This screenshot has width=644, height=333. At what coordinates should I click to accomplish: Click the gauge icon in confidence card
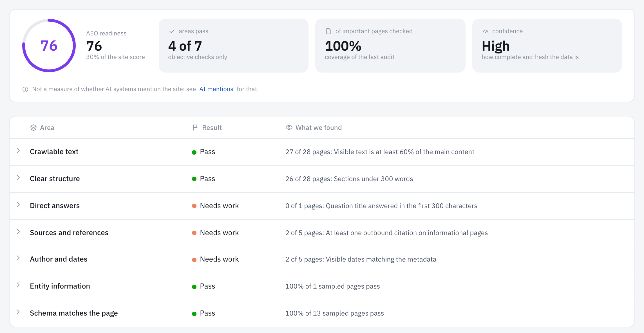click(486, 31)
